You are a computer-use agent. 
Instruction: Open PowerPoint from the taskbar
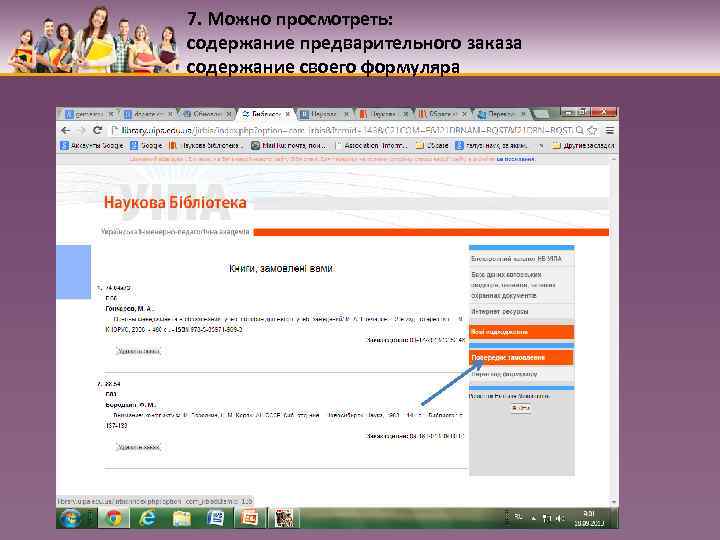250,518
